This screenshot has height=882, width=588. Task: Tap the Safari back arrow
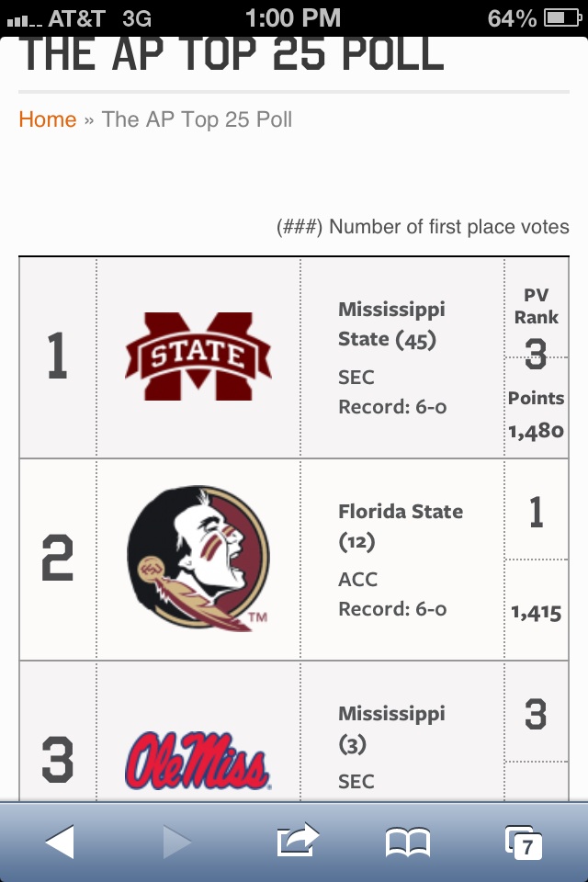click(60, 841)
